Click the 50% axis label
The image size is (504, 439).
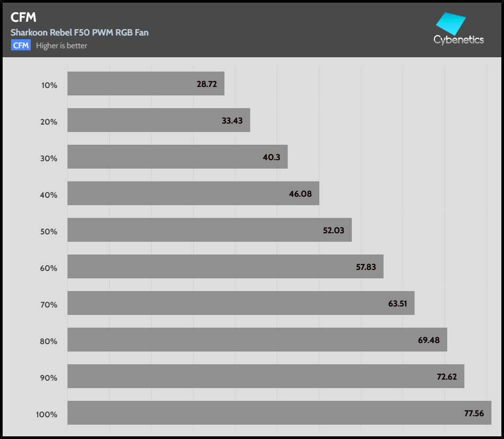tap(49, 231)
